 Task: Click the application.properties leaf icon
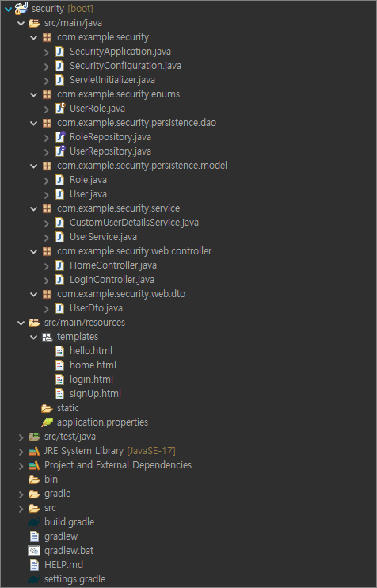48,422
